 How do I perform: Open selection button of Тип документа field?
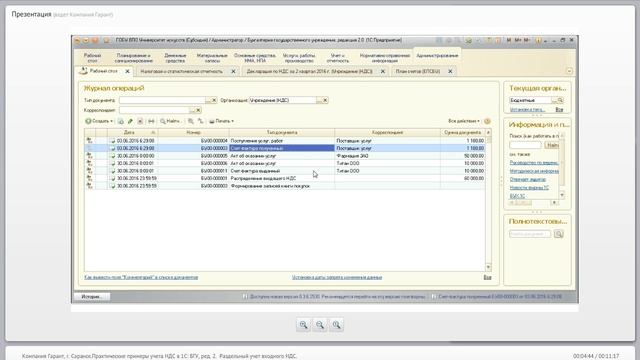(208, 100)
